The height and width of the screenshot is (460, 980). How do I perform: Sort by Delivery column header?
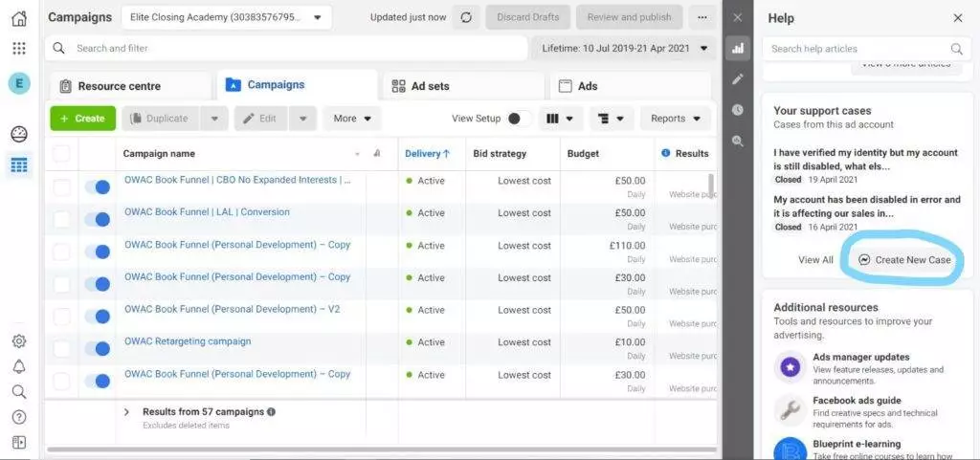tap(428, 154)
